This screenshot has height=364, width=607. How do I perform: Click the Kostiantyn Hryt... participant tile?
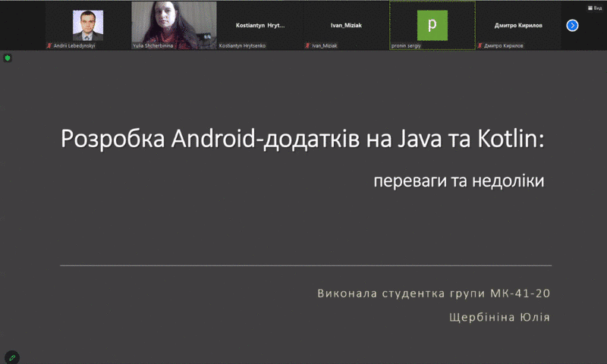pos(259,25)
